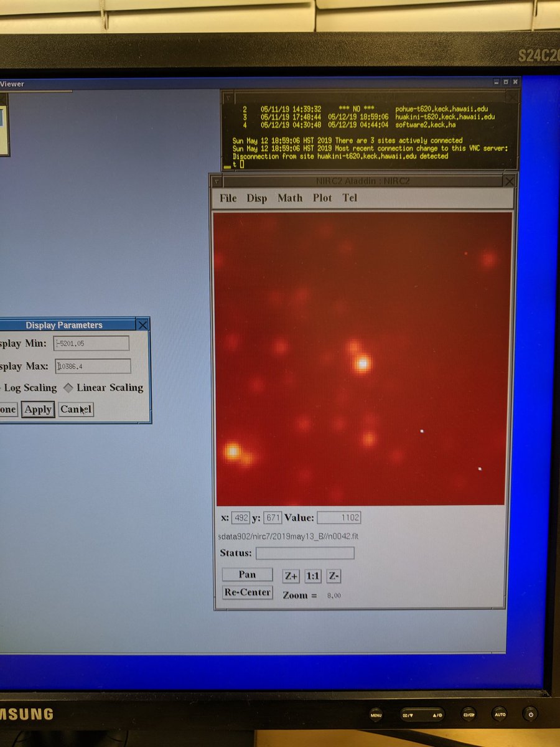560x747 pixels.
Task: Click the NIRC2 Aladdin title bar
Action: coord(363,181)
